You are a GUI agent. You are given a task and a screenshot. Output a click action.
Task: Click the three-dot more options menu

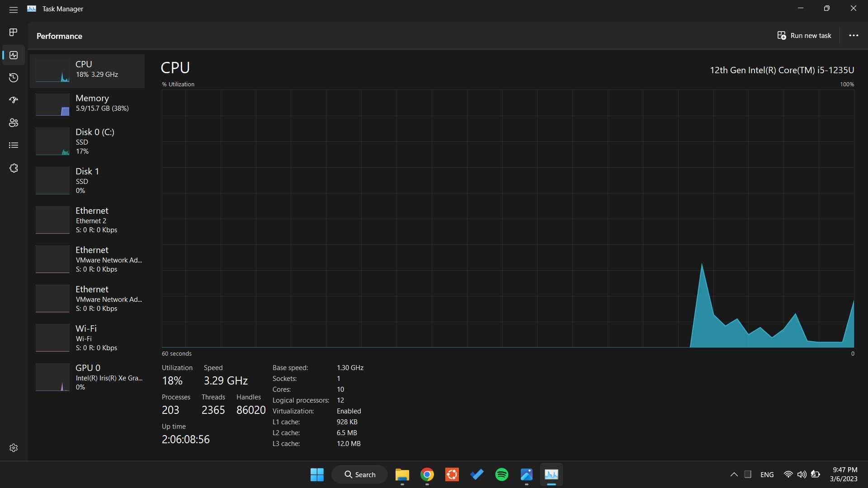coord(853,35)
